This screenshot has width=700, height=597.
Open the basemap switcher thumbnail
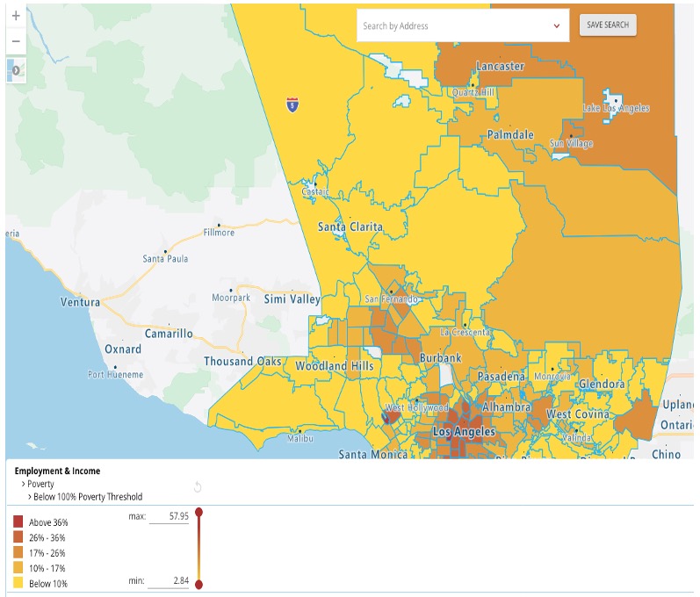pos(16,69)
